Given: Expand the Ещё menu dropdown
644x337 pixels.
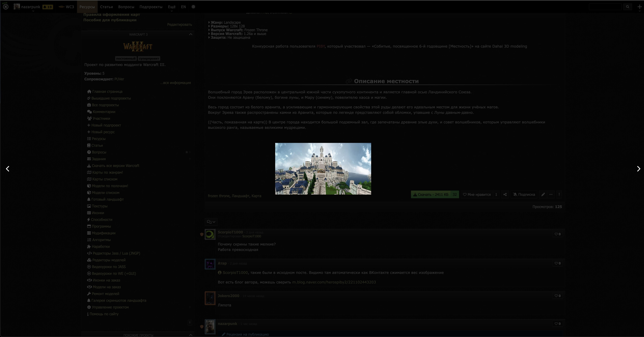Looking at the screenshot, I should 171,7.
